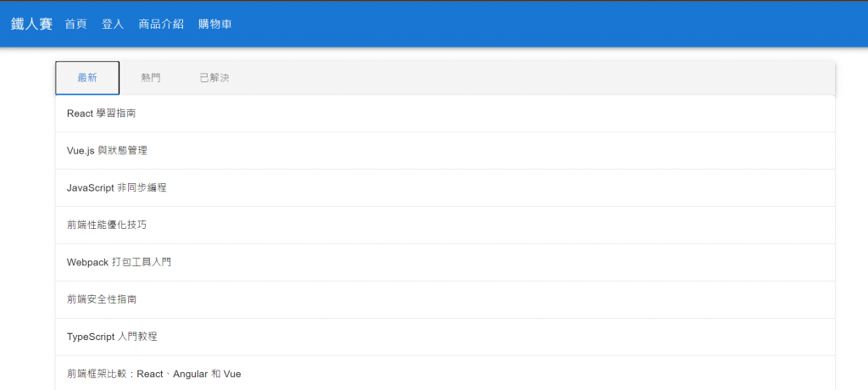Viewport: 868px width, 390px height.
Task: Open the Vue.js 與狀態管理 article
Action: pyautogui.click(x=107, y=151)
